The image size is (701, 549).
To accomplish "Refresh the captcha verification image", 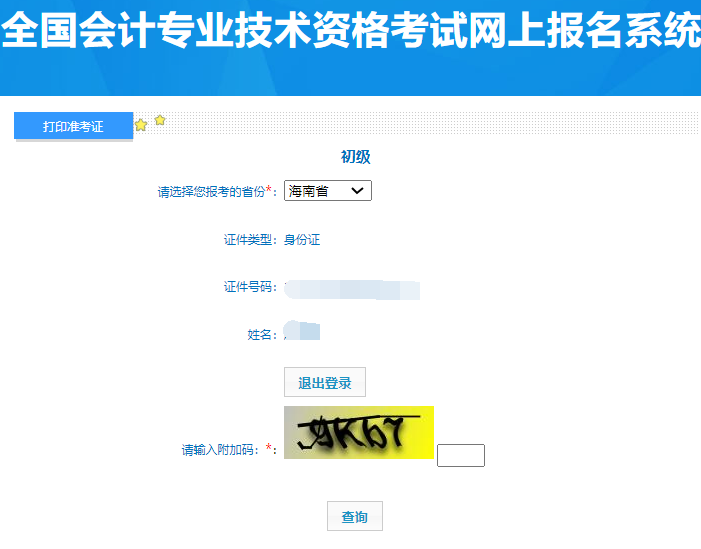I will tap(359, 432).
